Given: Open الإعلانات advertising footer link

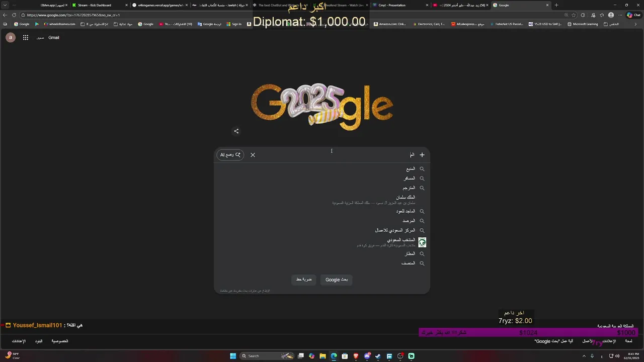Looking at the screenshot, I should point(609,341).
